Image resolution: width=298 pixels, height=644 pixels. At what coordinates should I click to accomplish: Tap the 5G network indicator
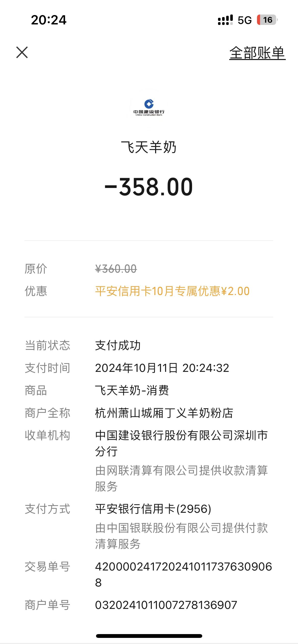[245, 20]
